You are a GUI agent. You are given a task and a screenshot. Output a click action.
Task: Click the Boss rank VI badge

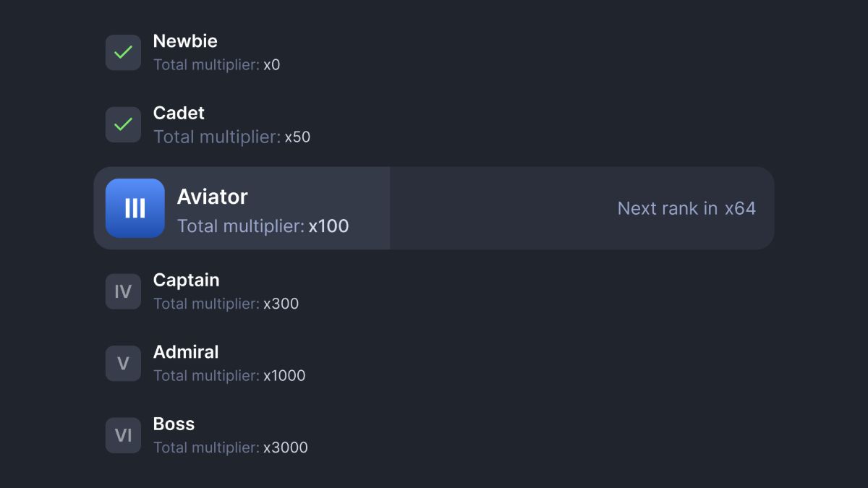point(123,435)
